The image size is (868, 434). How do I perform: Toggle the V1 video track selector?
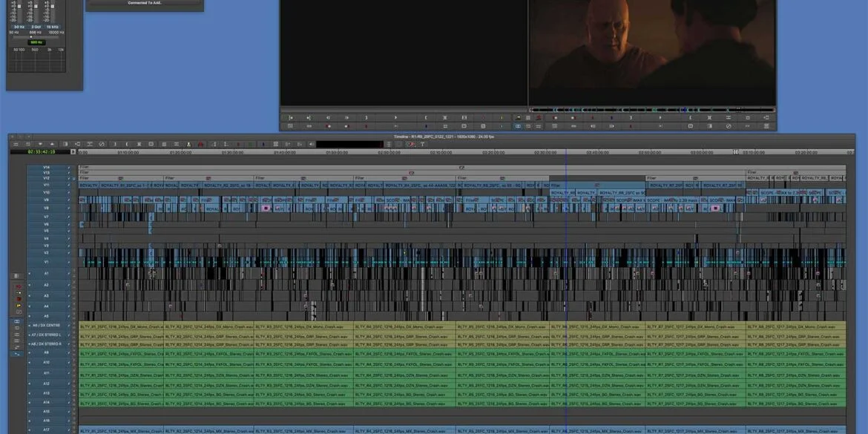click(46, 262)
